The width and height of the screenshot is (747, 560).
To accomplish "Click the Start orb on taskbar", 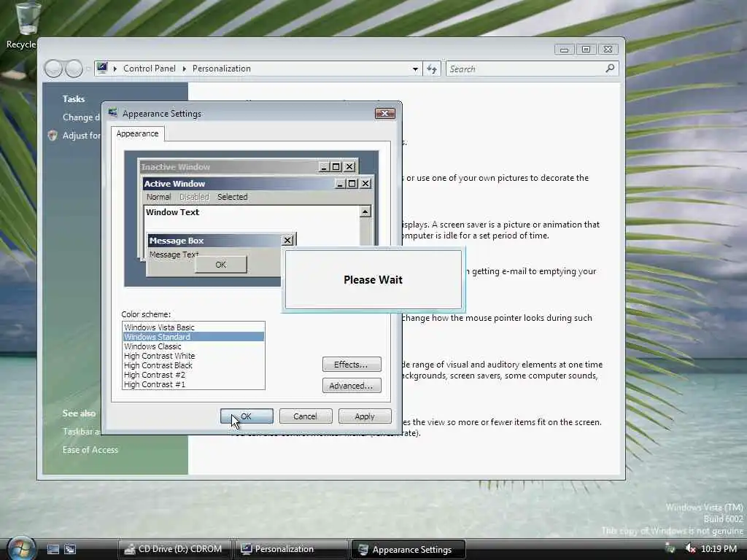I will 21,548.
